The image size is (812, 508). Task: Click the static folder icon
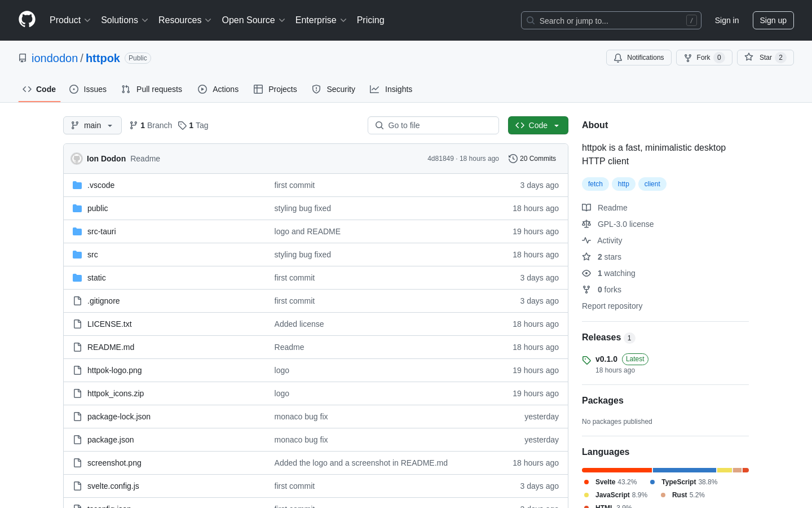77,278
